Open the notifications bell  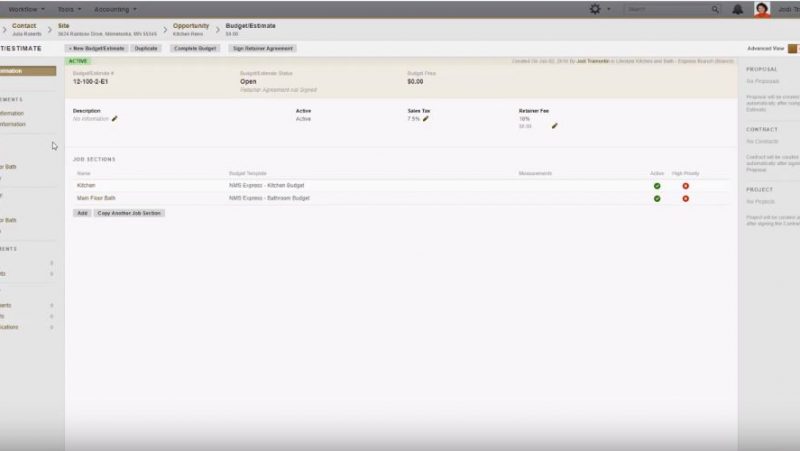coord(738,9)
